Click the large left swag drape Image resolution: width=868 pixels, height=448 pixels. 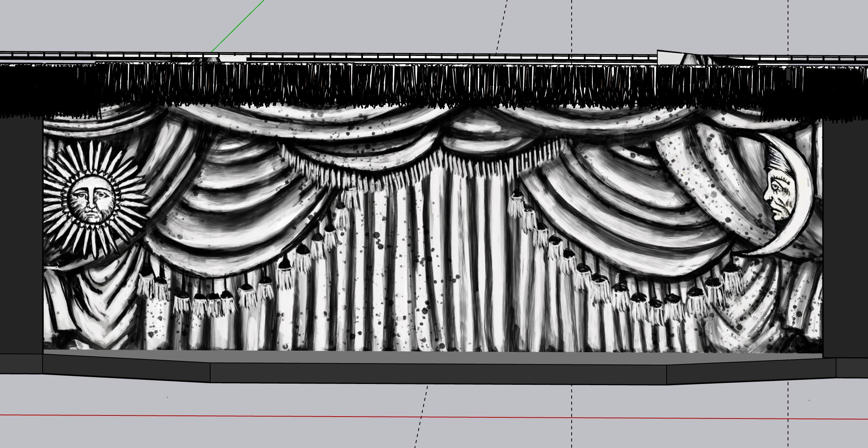237,215
